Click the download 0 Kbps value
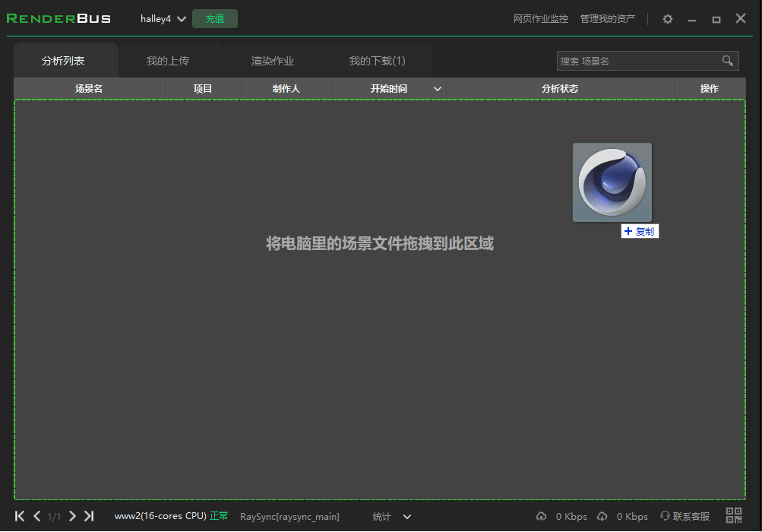 tap(632, 517)
